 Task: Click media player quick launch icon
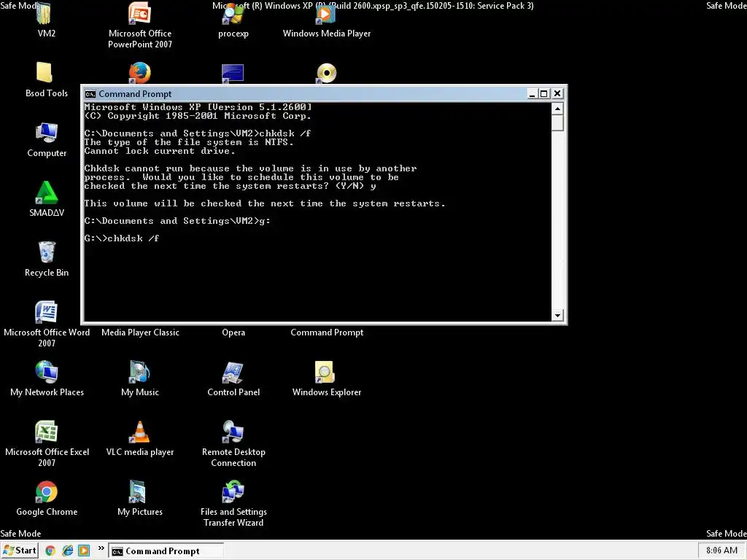click(x=84, y=551)
